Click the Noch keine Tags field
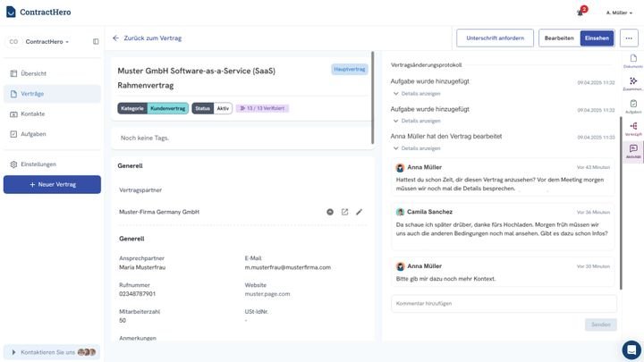This screenshot has height=362, width=644. 242,138
